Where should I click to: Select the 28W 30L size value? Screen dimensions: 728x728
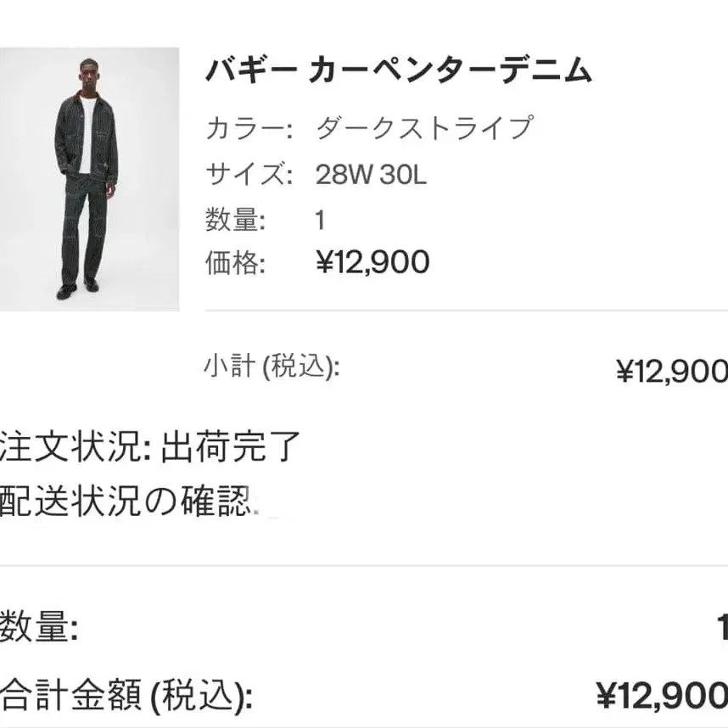click(372, 175)
